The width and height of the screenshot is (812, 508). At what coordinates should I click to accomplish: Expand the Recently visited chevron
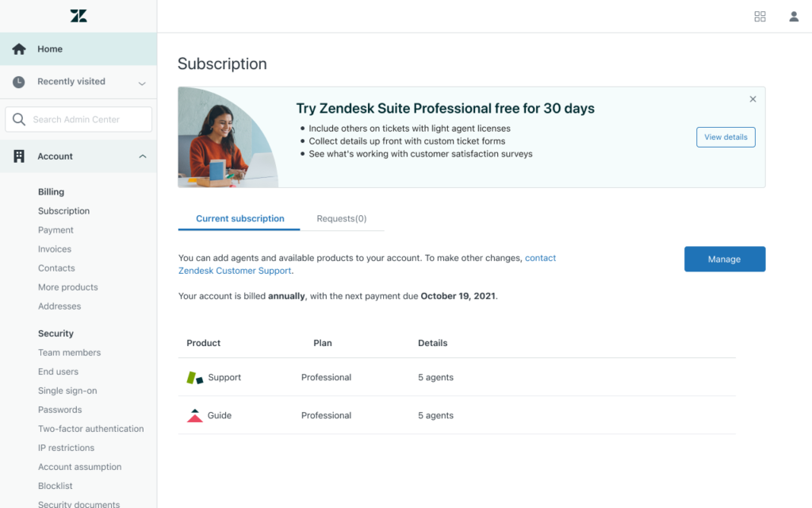[x=142, y=83]
